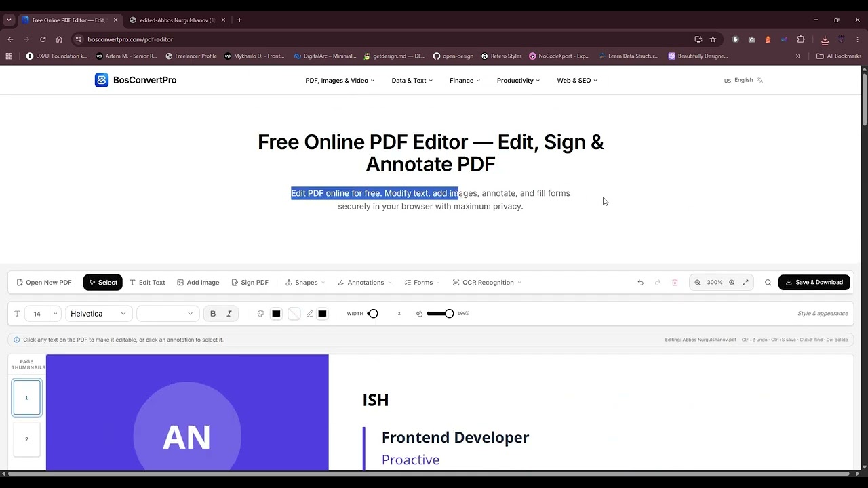
Task: Click Open New PDF button
Action: [44, 283]
